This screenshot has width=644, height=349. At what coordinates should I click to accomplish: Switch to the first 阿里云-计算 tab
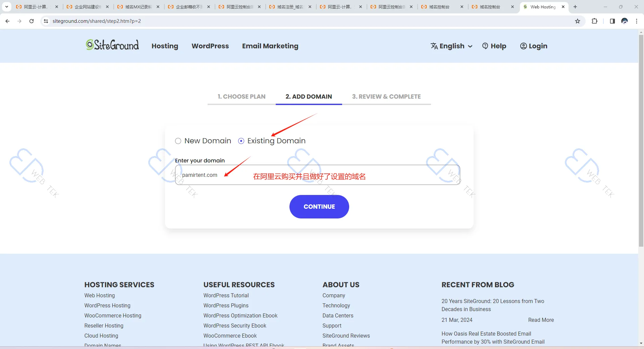pyautogui.click(x=37, y=7)
